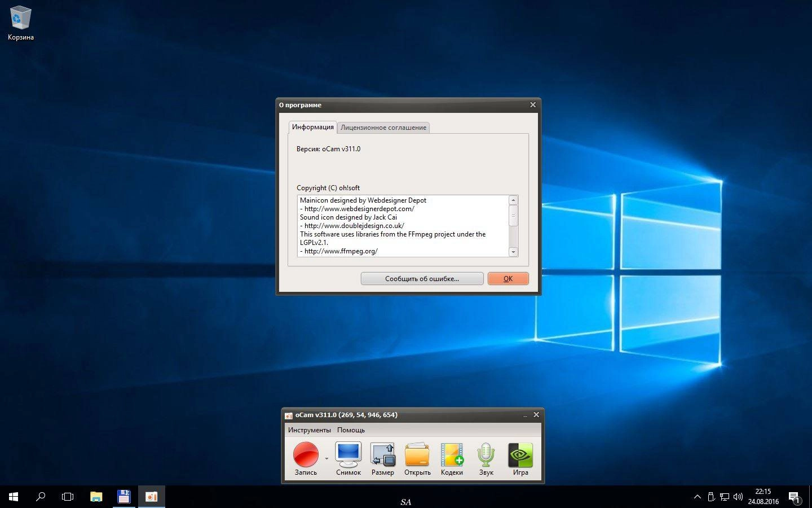Click the battery or power tray icon
The height and width of the screenshot is (508, 812).
[x=711, y=497]
